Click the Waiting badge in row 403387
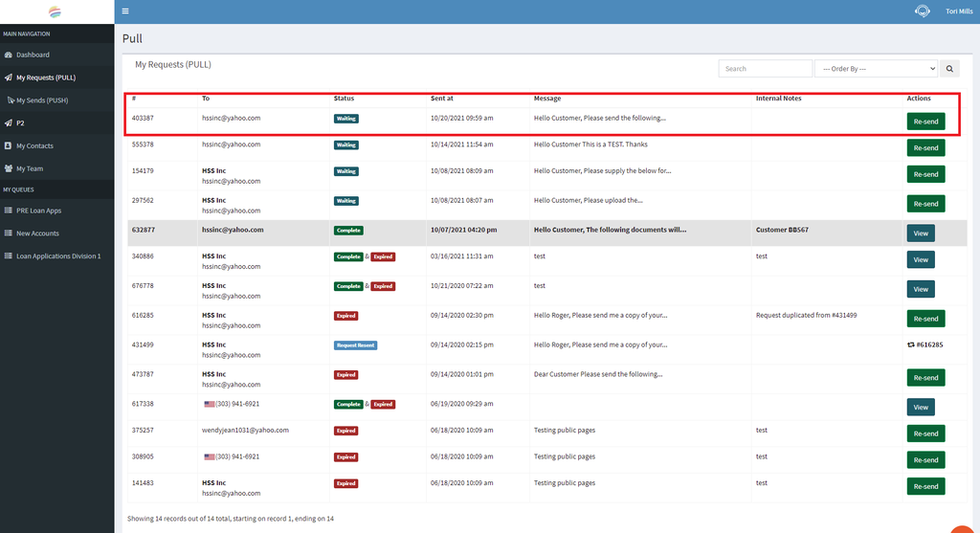The height and width of the screenshot is (533, 980). 346,119
